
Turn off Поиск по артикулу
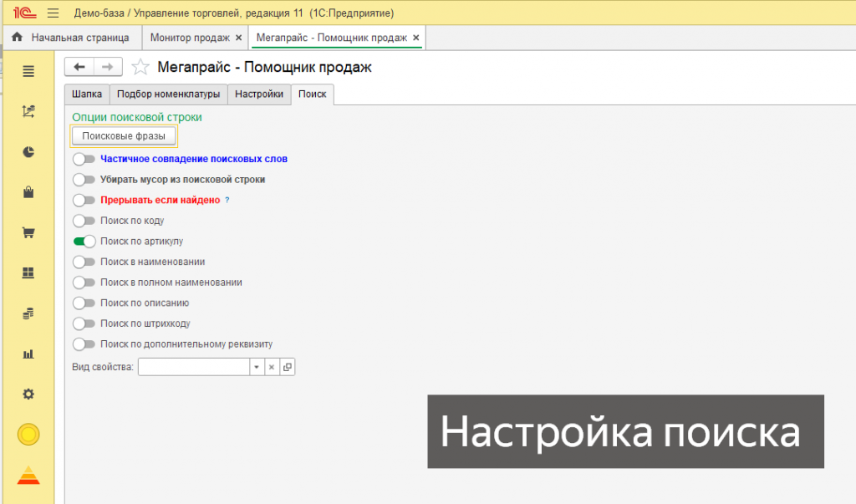pyautogui.click(x=84, y=242)
